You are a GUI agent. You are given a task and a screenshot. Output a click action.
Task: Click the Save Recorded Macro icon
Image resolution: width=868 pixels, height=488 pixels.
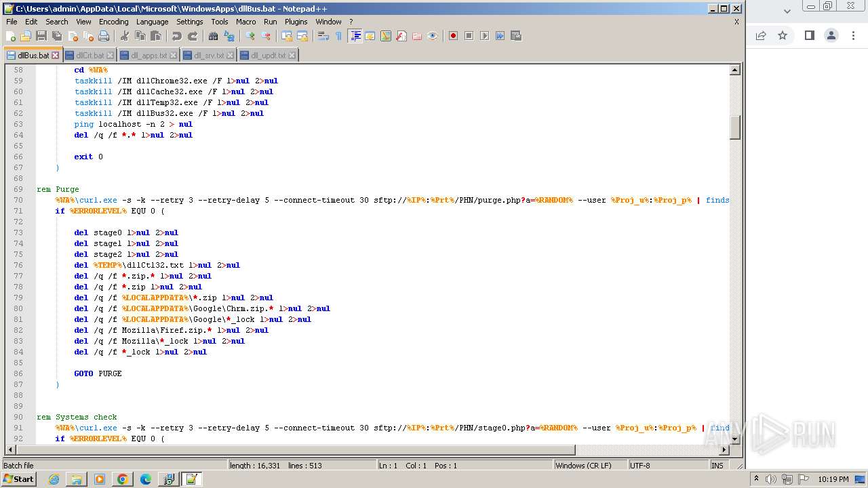coord(516,36)
